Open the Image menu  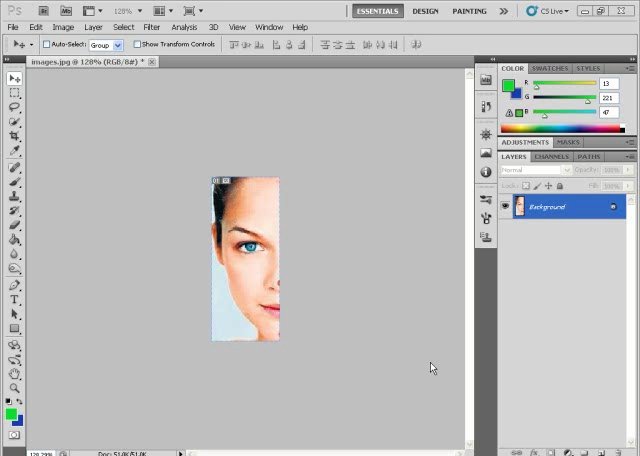point(63,27)
